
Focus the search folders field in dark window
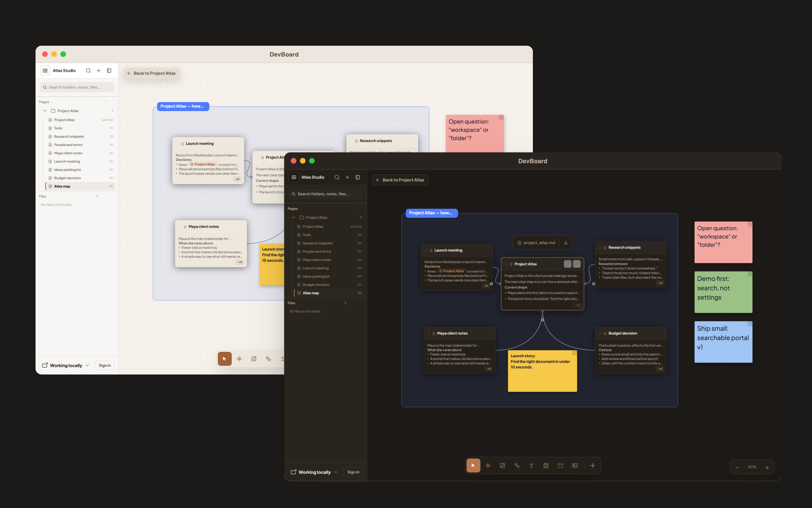tap(325, 194)
